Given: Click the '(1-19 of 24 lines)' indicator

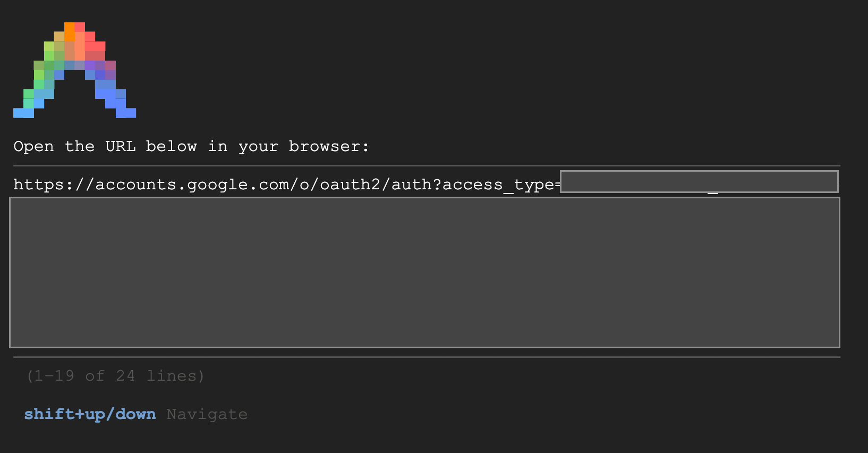Looking at the screenshot, I should [115, 376].
